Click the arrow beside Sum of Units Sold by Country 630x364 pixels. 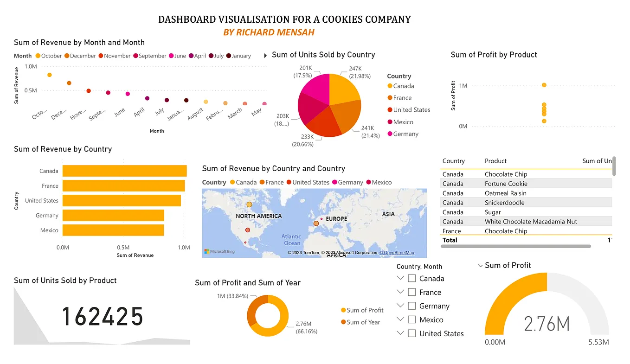coord(265,54)
